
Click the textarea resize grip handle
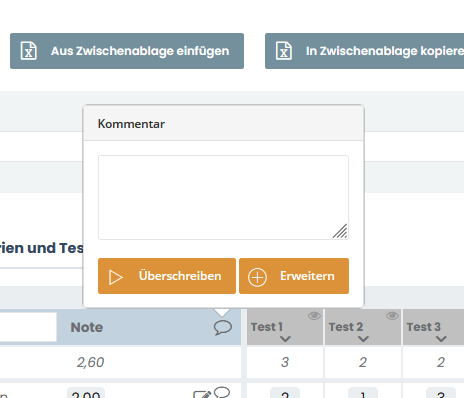pyautogui.click(x=340, y=231)
